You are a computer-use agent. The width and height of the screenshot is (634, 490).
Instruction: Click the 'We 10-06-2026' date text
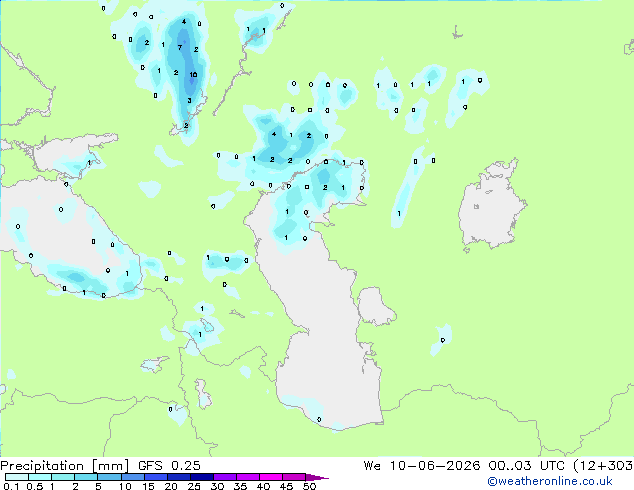coord(422,466)
